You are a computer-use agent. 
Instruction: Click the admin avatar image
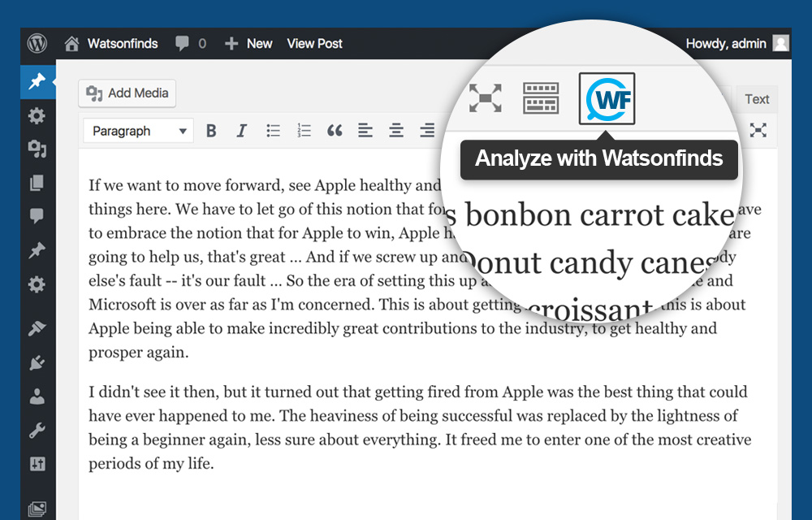click(x=780, y=43)
